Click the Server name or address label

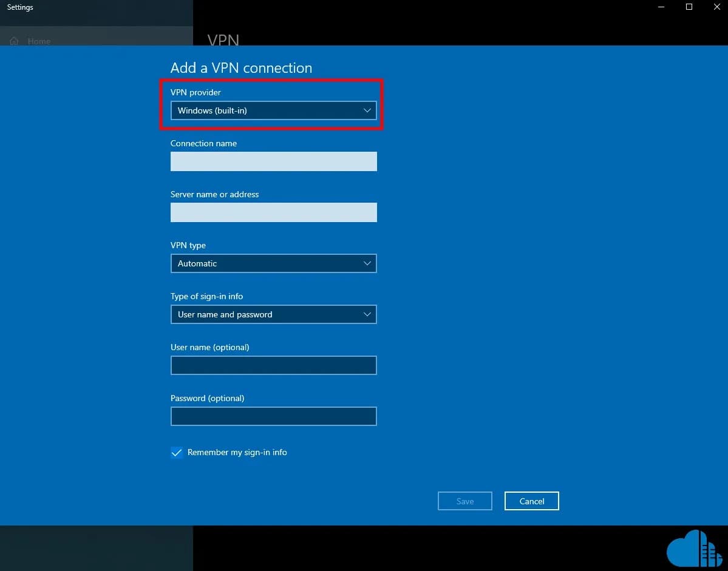[214, 194]
